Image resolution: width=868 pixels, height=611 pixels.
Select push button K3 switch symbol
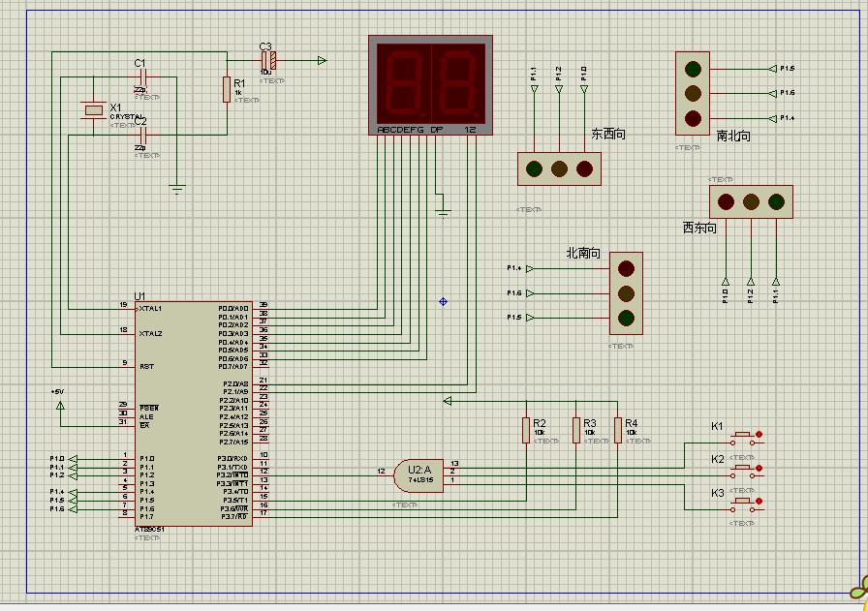pos(742,504)
